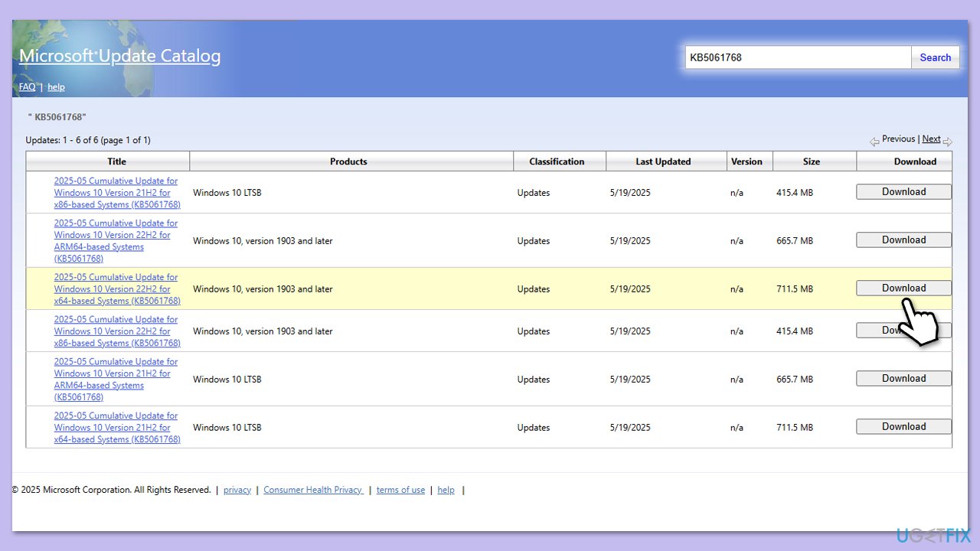Open the FAQ link in header
980x551 pixels.
[x=27, y=87]
